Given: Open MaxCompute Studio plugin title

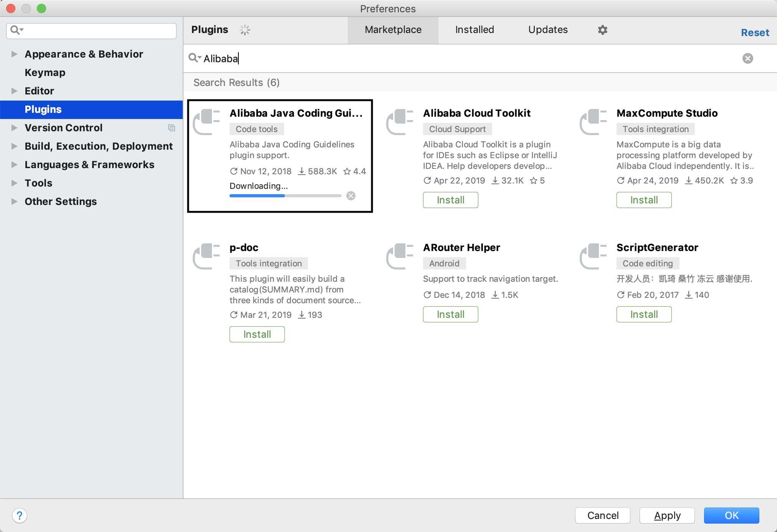Looking at the screenshot, I should 667,113.
